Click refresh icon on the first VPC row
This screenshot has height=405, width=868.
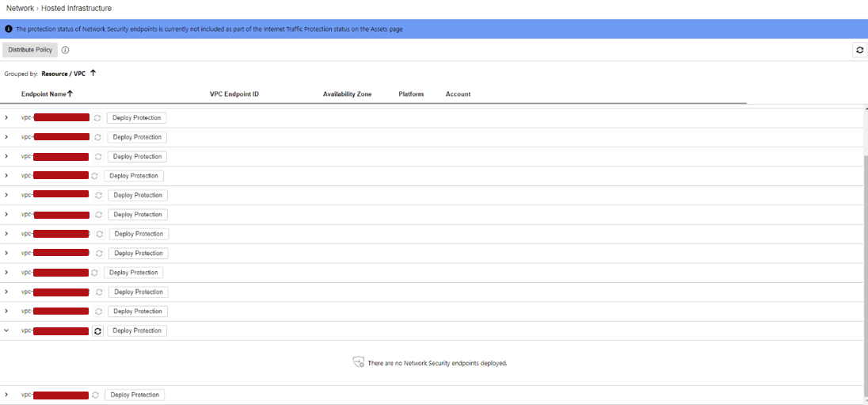click(x=97, y=118)
